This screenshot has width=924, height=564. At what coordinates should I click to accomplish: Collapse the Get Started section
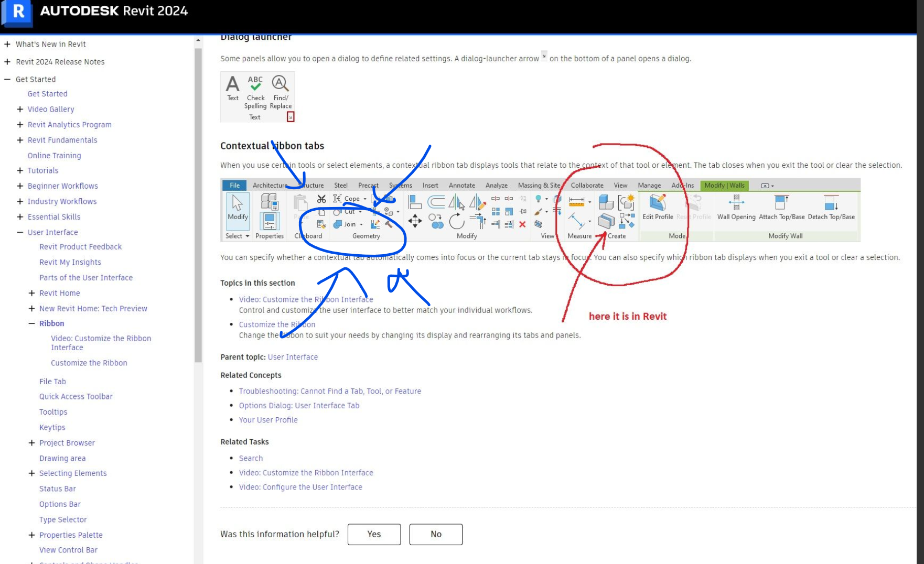(x=6, y=79)
